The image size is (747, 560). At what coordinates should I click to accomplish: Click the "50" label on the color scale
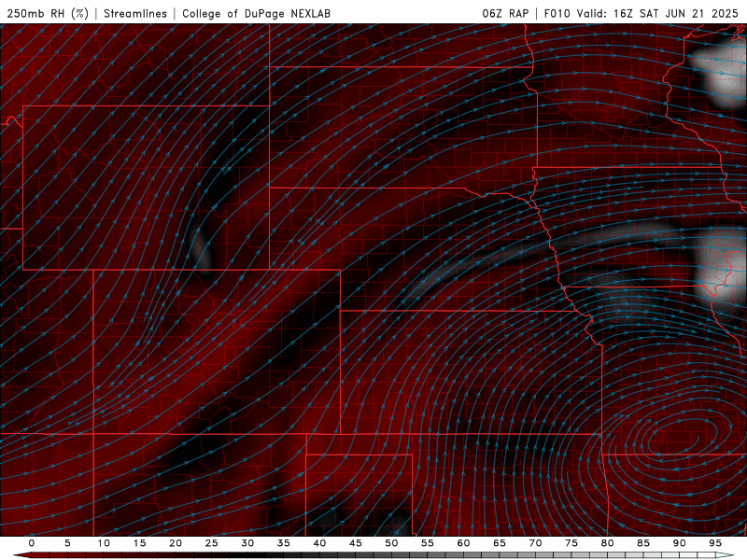click(x=391, y=543)
